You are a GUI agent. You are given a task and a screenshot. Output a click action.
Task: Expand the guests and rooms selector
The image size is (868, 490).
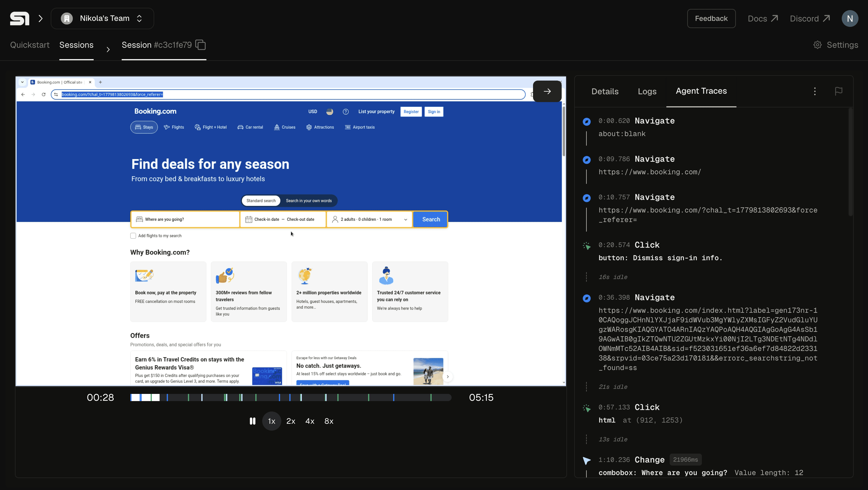370,219
